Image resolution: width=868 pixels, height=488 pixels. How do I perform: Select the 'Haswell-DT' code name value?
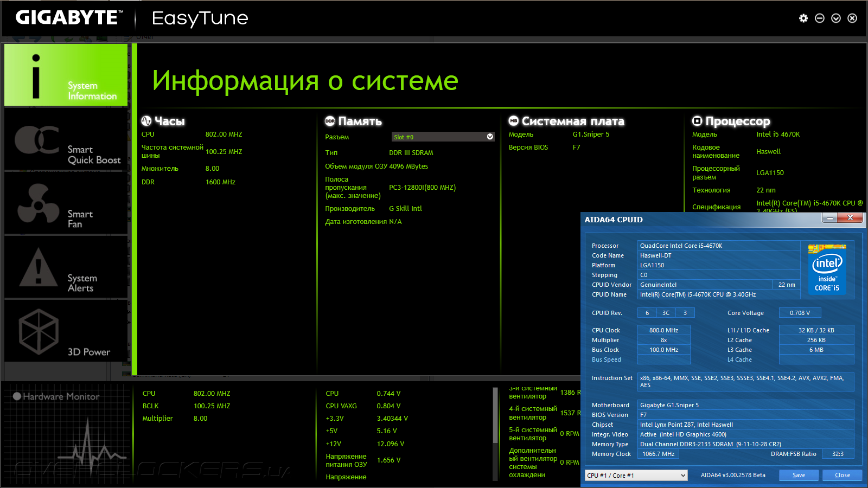[x=719, y=255]
